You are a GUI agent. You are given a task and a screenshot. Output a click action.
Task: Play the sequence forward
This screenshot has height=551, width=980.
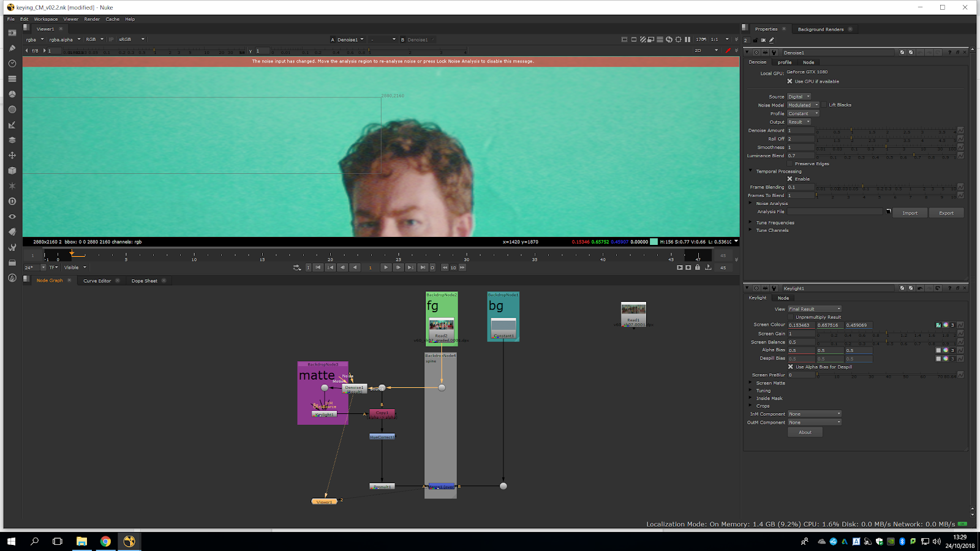click(x=385, y=268)
